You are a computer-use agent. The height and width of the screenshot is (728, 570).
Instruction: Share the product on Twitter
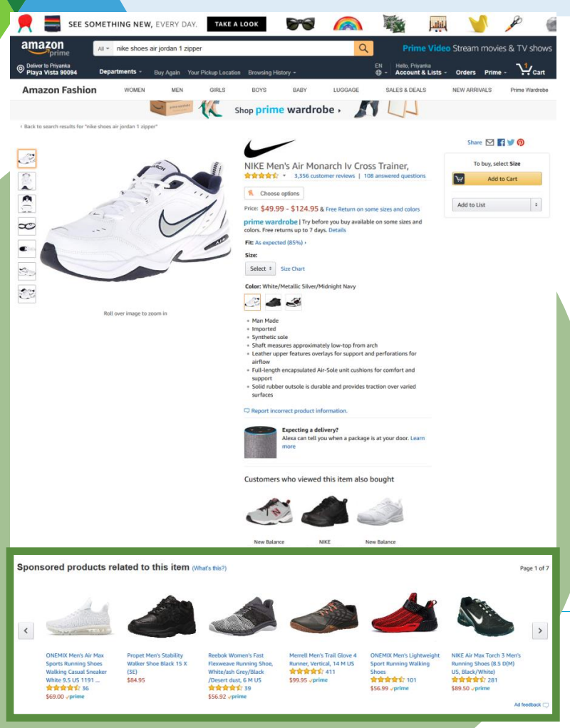coord(511,142)
